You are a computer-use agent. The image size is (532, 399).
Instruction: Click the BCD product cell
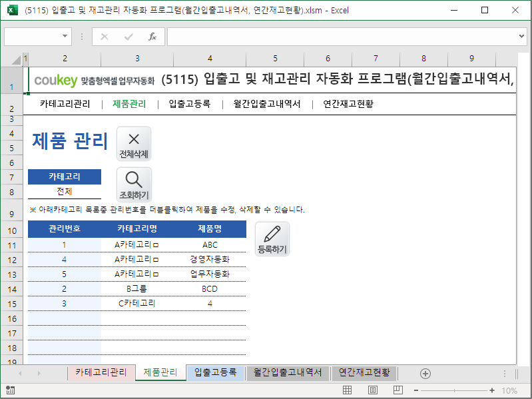210,288
